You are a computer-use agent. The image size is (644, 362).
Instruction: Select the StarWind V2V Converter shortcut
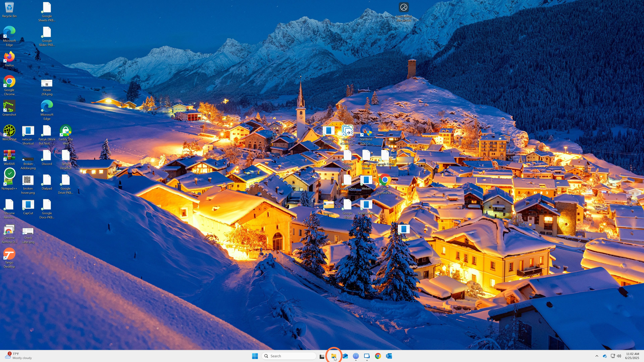tap(366, 135)
